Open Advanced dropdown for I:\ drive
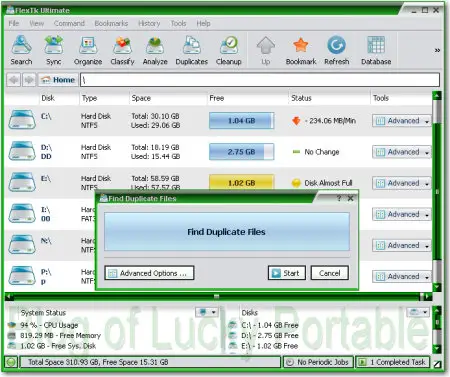Screen dimensions: 450x377 point(402,214)
